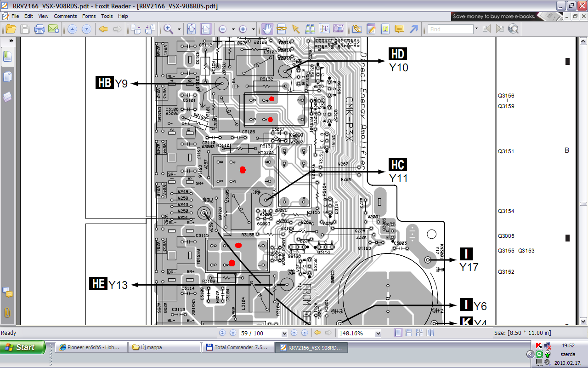Go to previous page in status bar
This screenshot has height=368, width=588.
pos(232,333)
